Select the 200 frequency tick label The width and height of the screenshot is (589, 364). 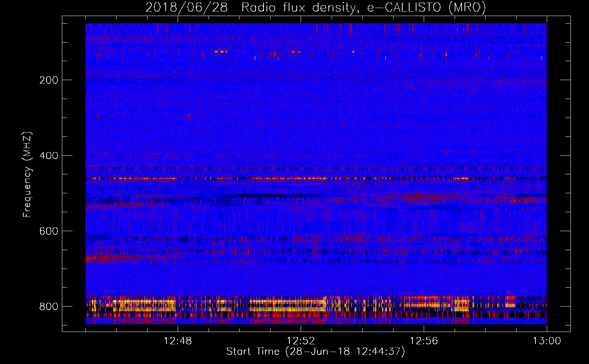pyautogui.click(x=48, y=80)
